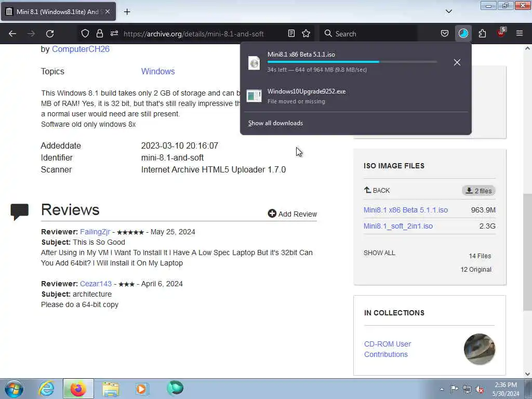This screenshot has height=399, width=532.
Task: Open tracking protection shield icon
Action: [85, 33]
